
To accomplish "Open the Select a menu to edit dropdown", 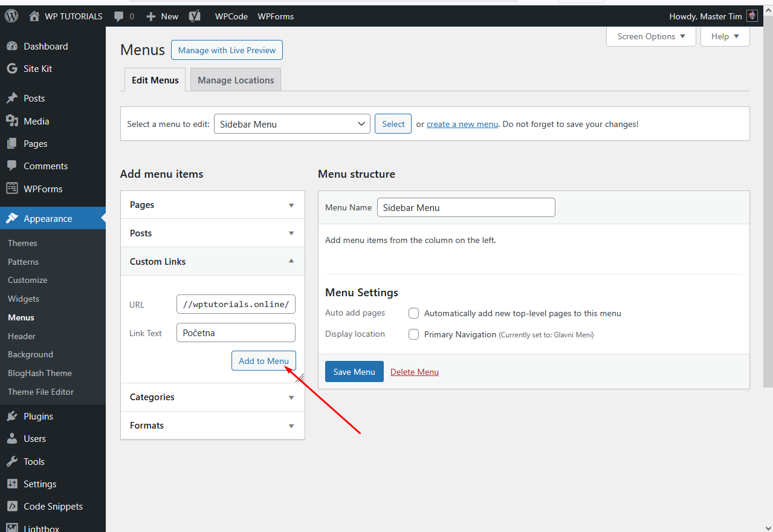I will click(292, 124).
